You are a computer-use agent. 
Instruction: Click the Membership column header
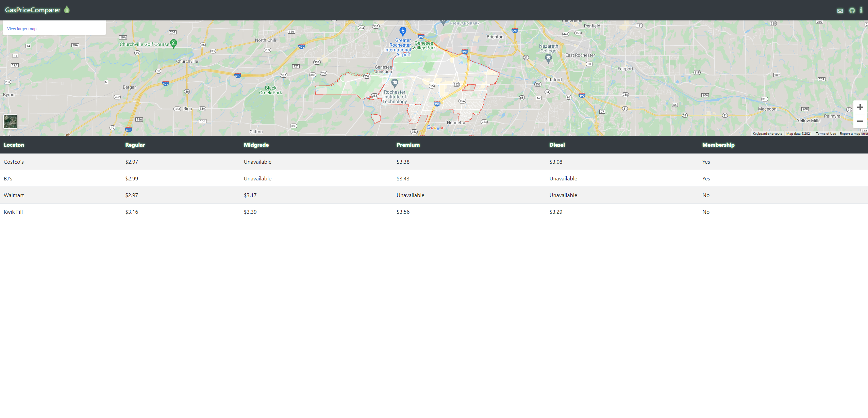(x=718, y=145)
